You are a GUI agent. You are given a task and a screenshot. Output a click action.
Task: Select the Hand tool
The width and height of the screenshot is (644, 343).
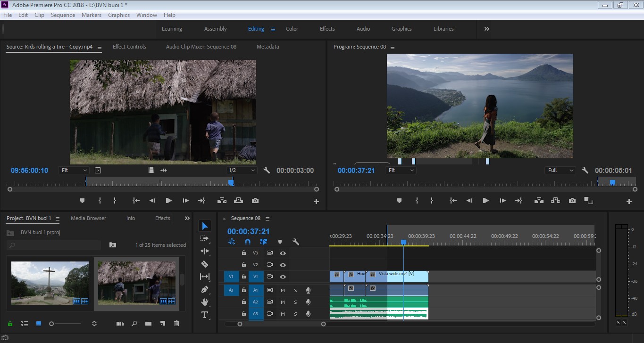click(x=205, y=302)
